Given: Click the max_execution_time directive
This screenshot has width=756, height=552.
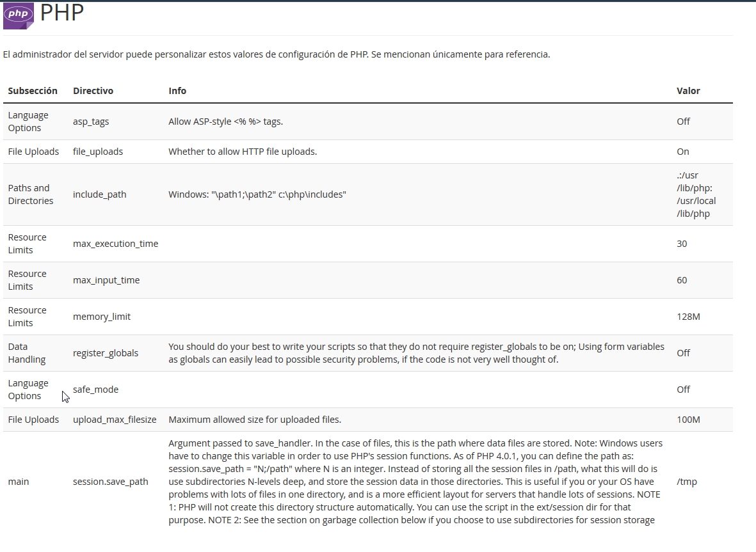Looking at the screenshot, I should (x=115, y=244).
